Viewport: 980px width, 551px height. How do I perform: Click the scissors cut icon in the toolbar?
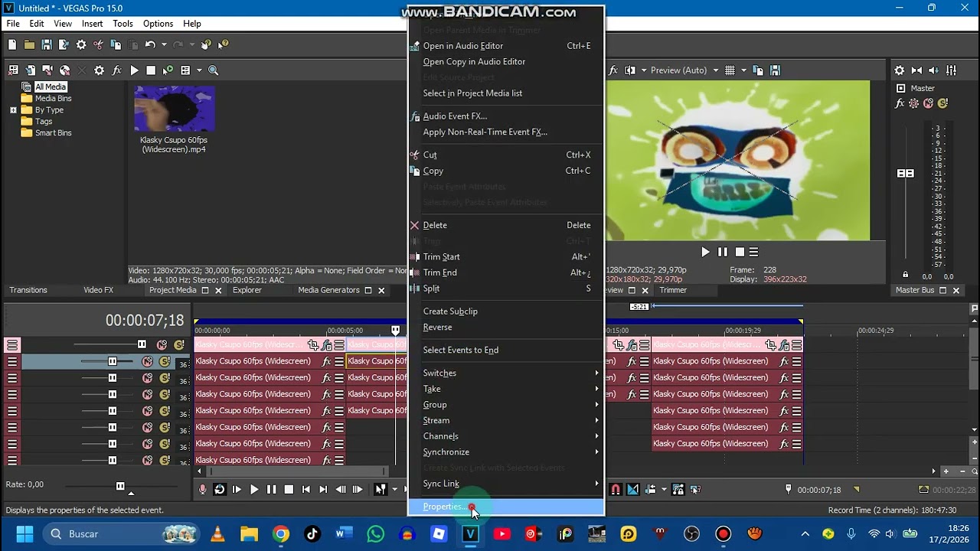99,45
